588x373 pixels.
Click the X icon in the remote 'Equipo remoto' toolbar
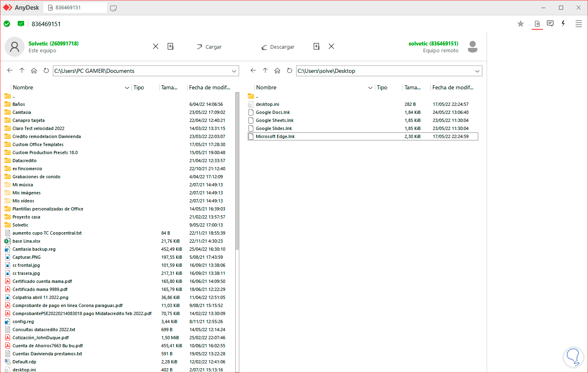331,46
